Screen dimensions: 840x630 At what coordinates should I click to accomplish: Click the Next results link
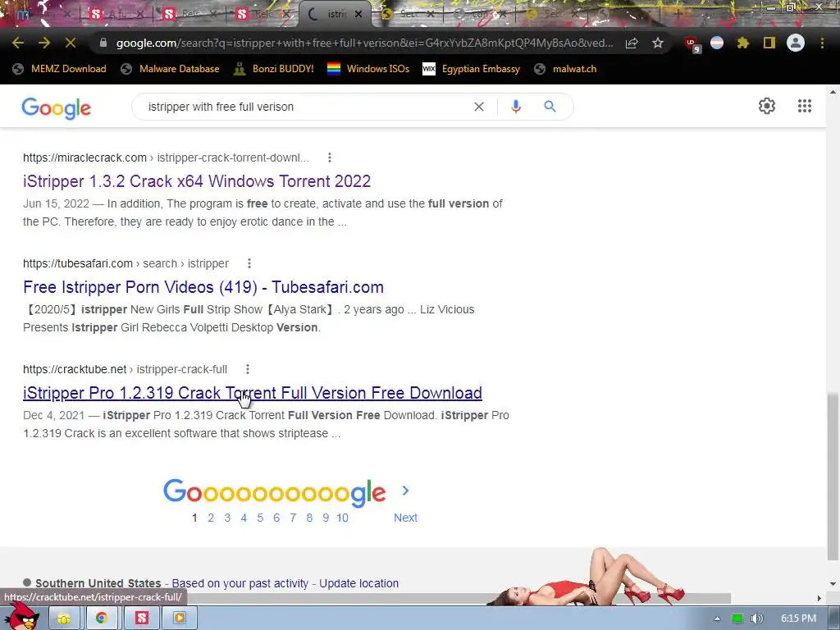(405, 518)
